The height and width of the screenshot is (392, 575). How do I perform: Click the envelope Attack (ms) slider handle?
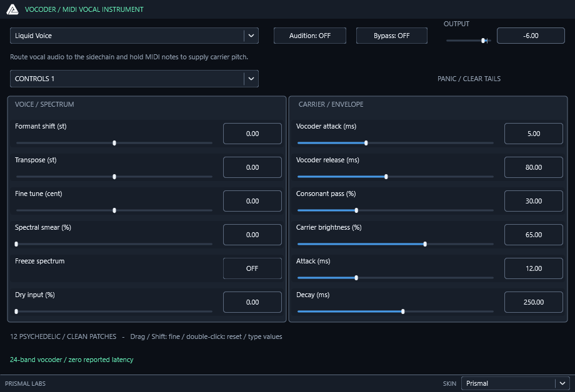click(356, 278)
